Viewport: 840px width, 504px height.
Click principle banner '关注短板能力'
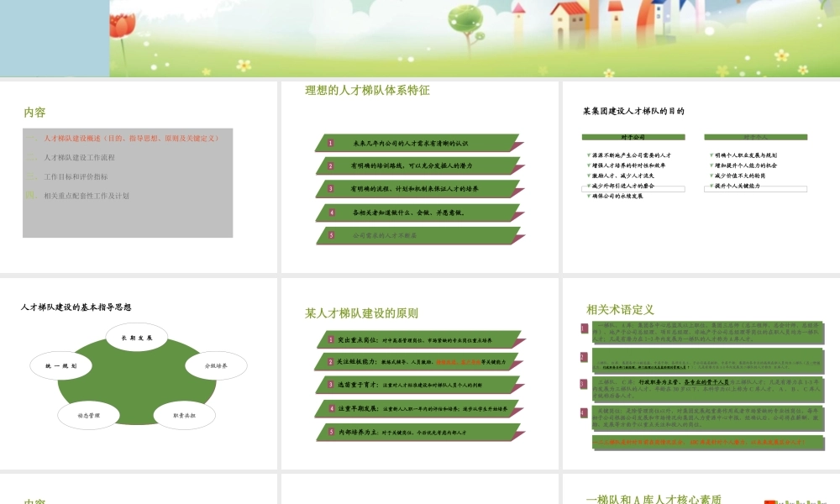pyautogui.click(x=421, y=362)
